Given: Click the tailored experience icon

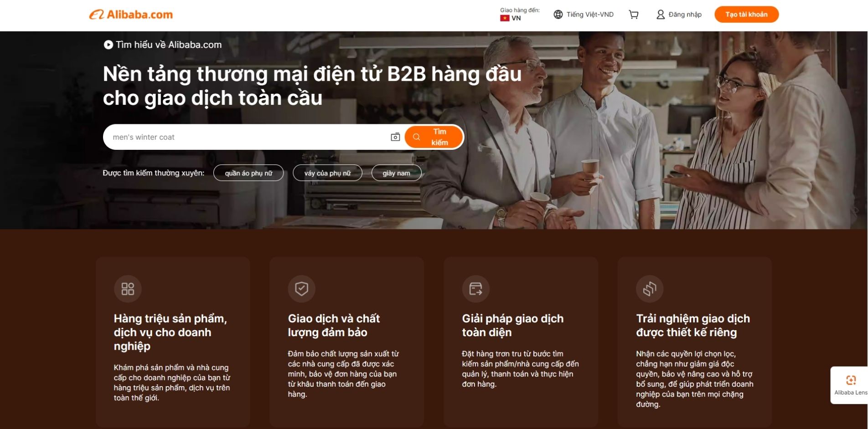Looking at the screenshot, I should pos(650,289).
